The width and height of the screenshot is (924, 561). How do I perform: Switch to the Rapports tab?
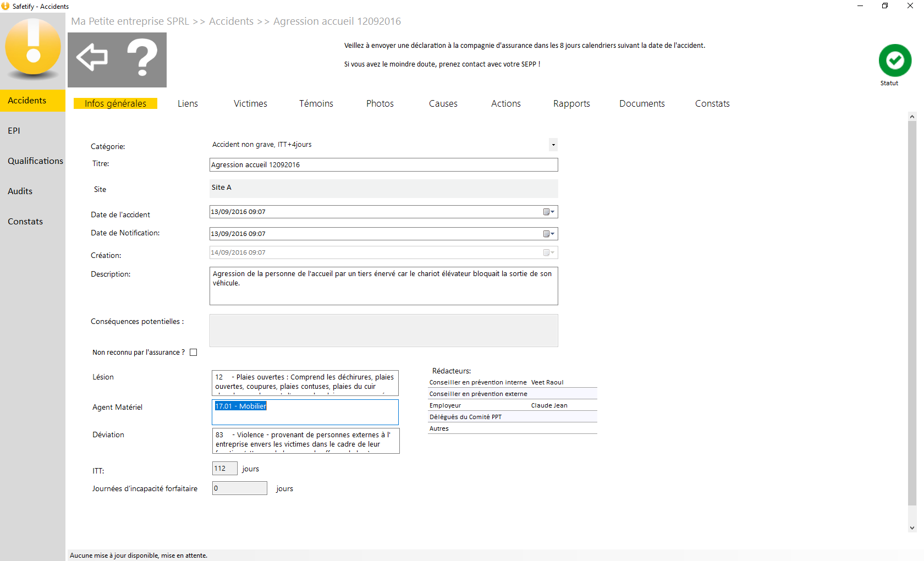pos(571,103)
